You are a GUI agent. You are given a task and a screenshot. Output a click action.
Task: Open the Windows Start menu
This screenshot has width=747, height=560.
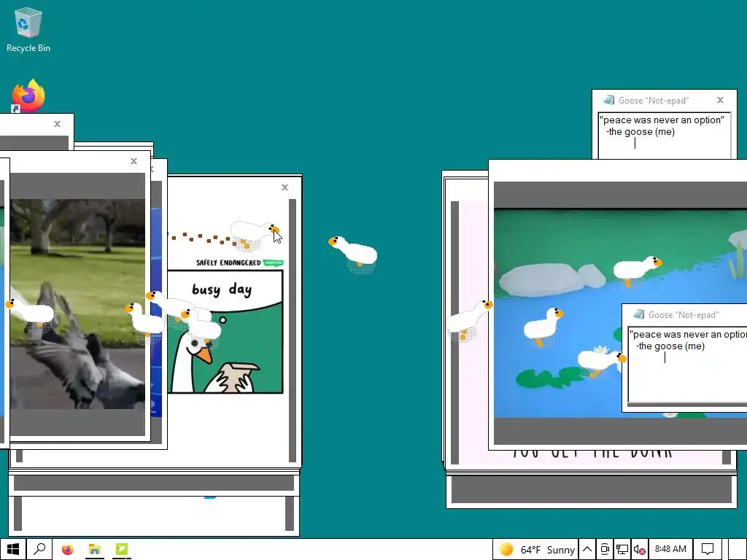click(x=13, y=550)
